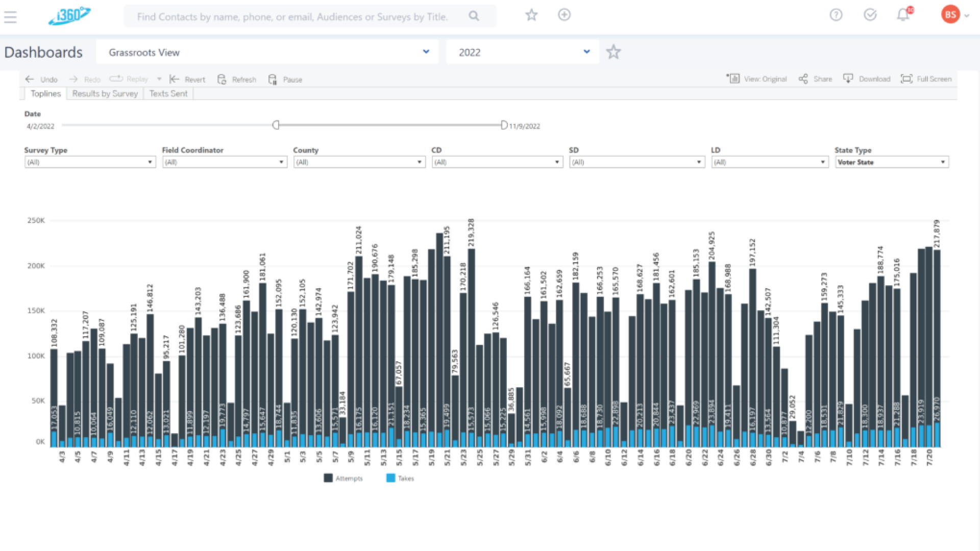Open the tasks checkmark icon

click(x=870, y=15)
